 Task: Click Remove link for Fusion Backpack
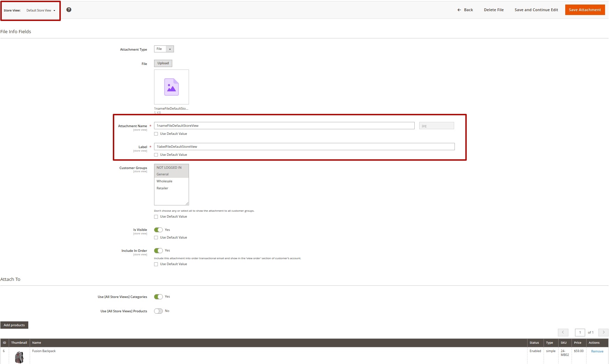tap(597, 351)
